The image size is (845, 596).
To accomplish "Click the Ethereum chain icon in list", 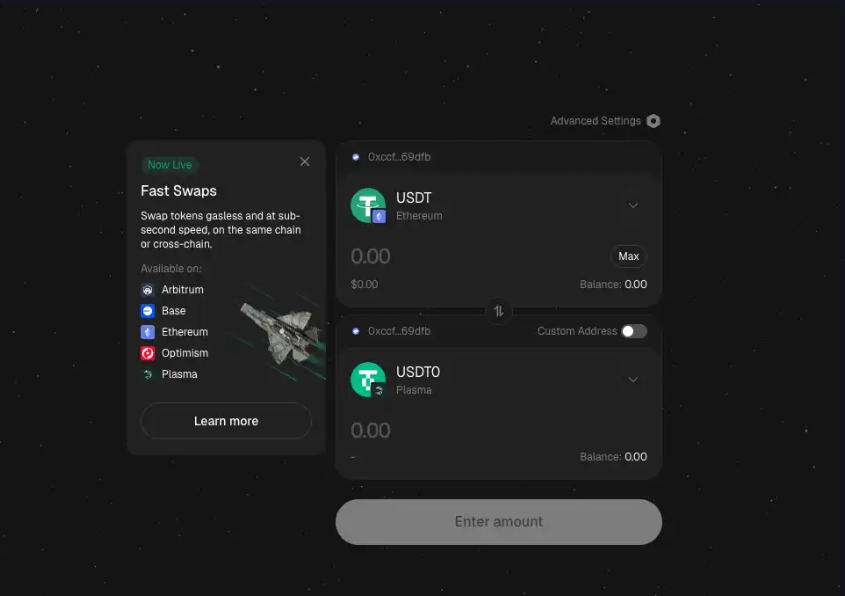I will [x=148, y=332].
